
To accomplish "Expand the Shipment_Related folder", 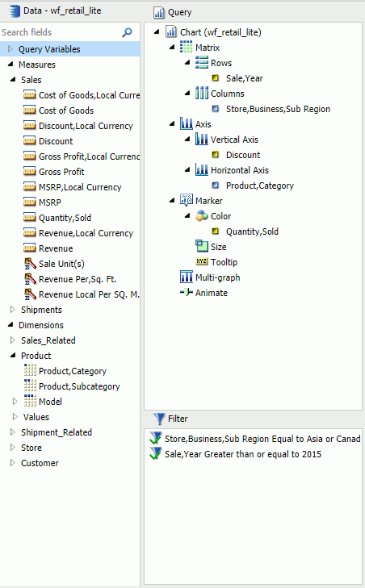I will (13, 432).
